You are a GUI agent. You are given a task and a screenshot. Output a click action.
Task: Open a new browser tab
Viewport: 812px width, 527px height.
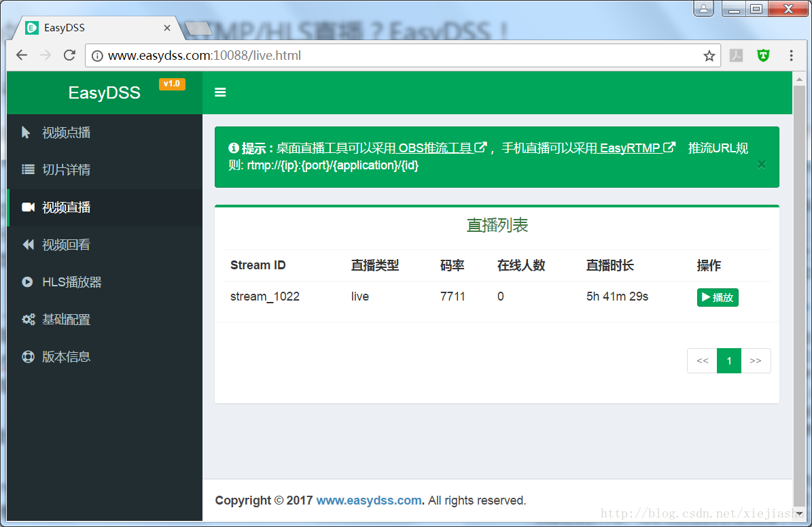(x=198, y=29)
